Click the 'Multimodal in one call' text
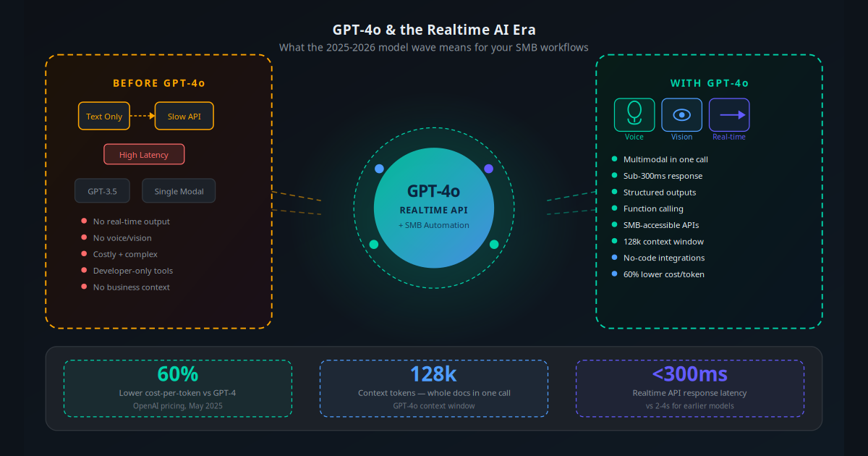 tap(665, 159)
